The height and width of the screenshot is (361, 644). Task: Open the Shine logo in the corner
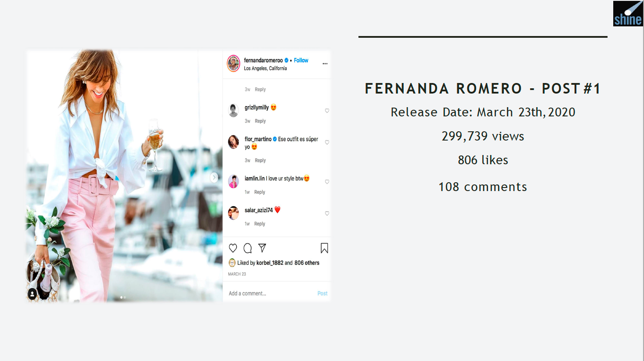[628, 14]
